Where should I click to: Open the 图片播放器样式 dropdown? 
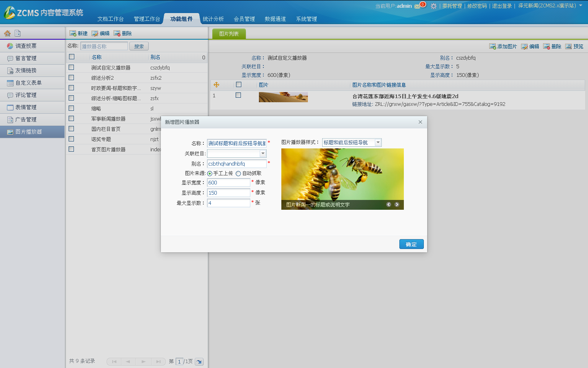pos(378,142)
